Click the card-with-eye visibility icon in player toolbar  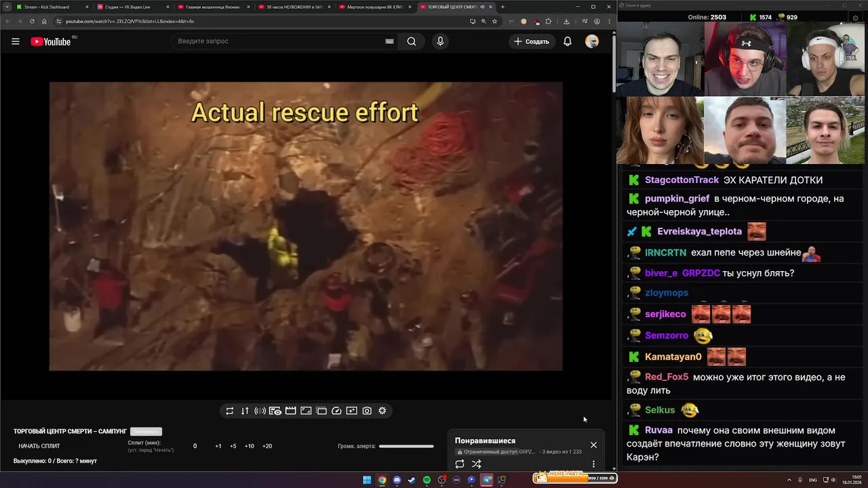(275, 411)
